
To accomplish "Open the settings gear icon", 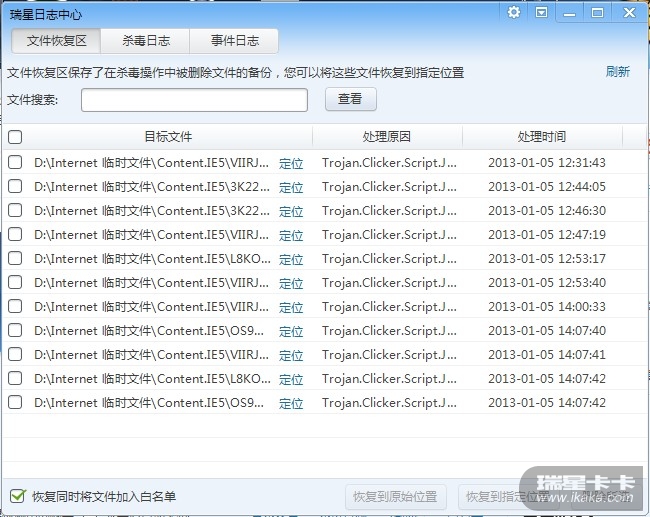I will (514, 12).
